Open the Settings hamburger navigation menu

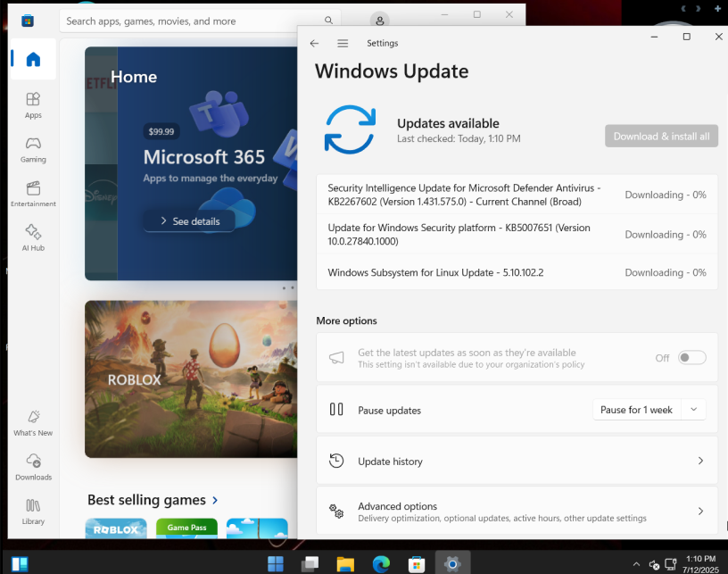343,43
